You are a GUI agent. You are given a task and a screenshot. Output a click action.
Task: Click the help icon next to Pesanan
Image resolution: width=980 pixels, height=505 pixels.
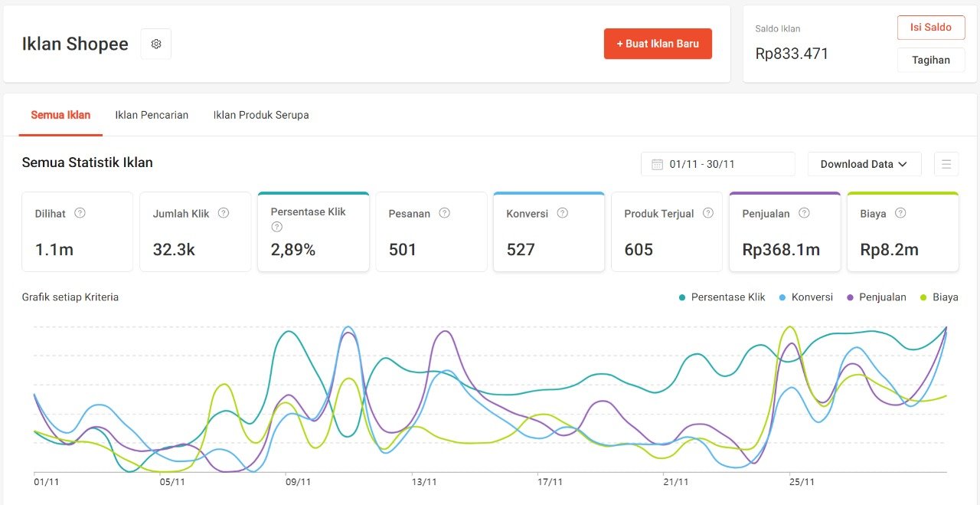coord(445,213)
